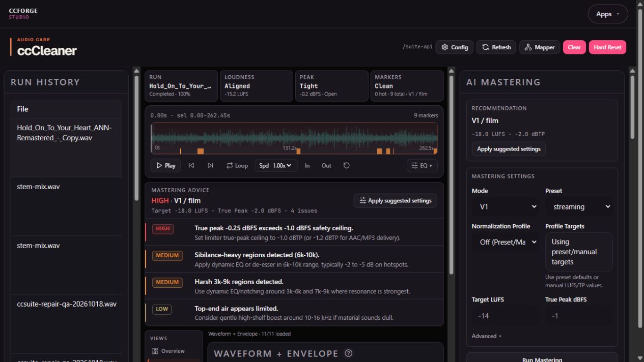Open the Peak Tight status card
Image resolution: width=644 pixels, height=362 pixels.
click(331, 86)
